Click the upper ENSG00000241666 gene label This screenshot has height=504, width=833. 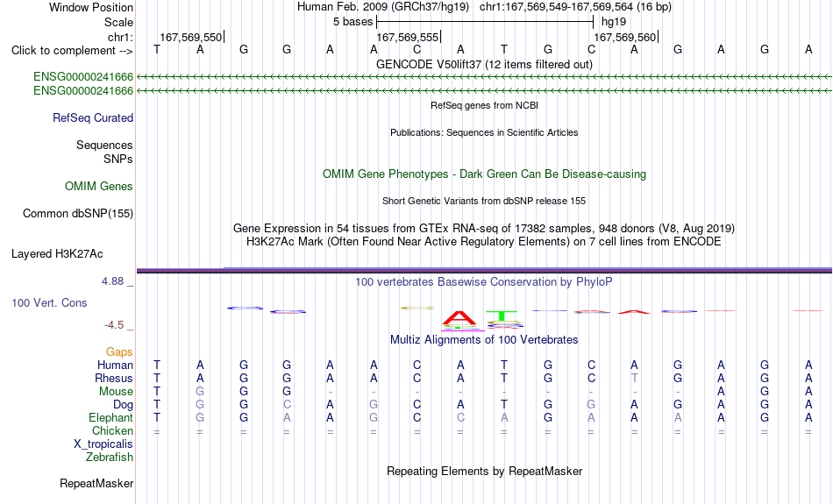tap(83, 76)
